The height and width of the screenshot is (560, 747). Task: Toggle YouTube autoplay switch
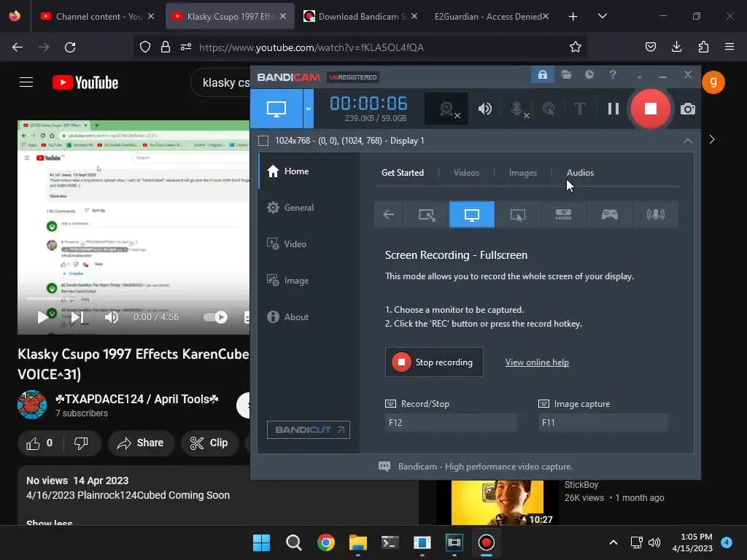215,317
